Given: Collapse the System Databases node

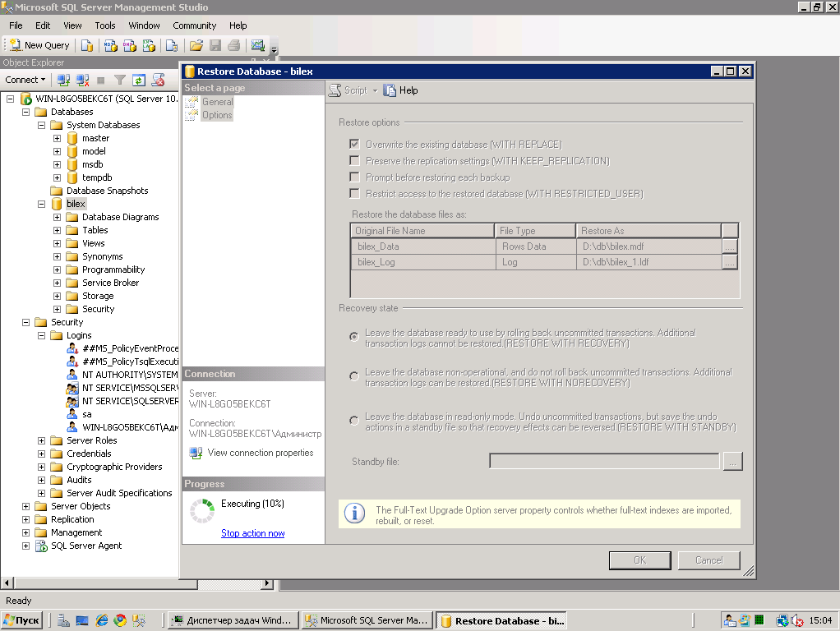Looking at the screenshot, I should click(x=41, y=125).
